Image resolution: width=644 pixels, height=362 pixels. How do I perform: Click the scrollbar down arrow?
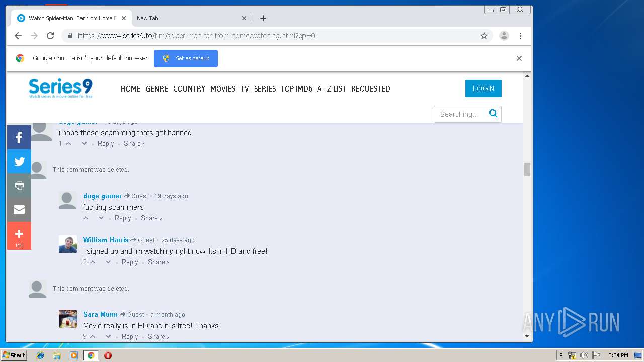[x=527, y=336]
